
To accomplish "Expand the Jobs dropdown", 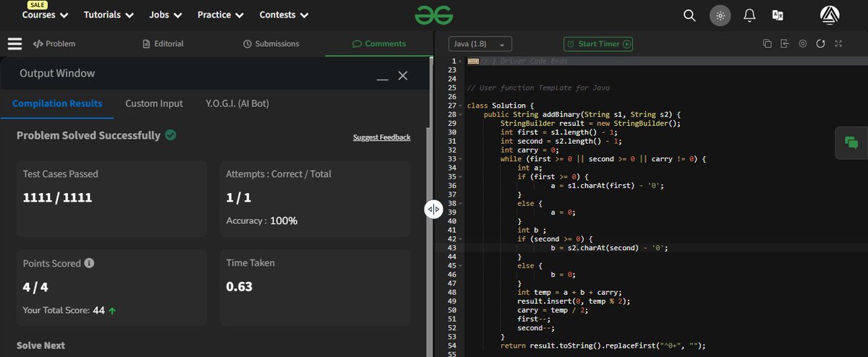I will pos(166,14).
